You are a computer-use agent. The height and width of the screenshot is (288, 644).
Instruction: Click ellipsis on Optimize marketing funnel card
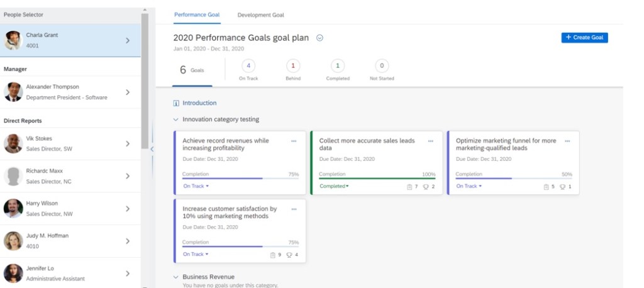click(x=567, y=141)
